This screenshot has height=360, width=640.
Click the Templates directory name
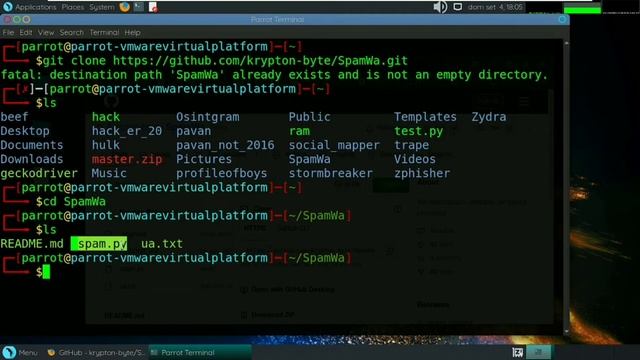tap(425, 117)
